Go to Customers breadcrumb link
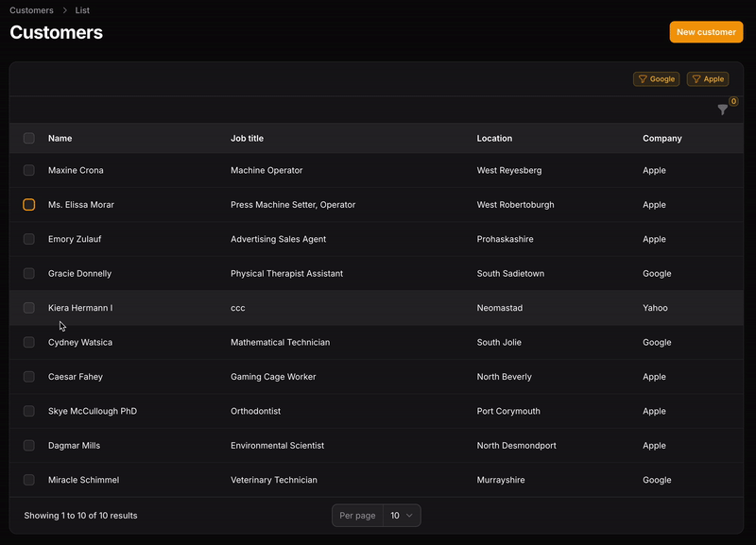This screenshot has height=545, width=756. 31,10
